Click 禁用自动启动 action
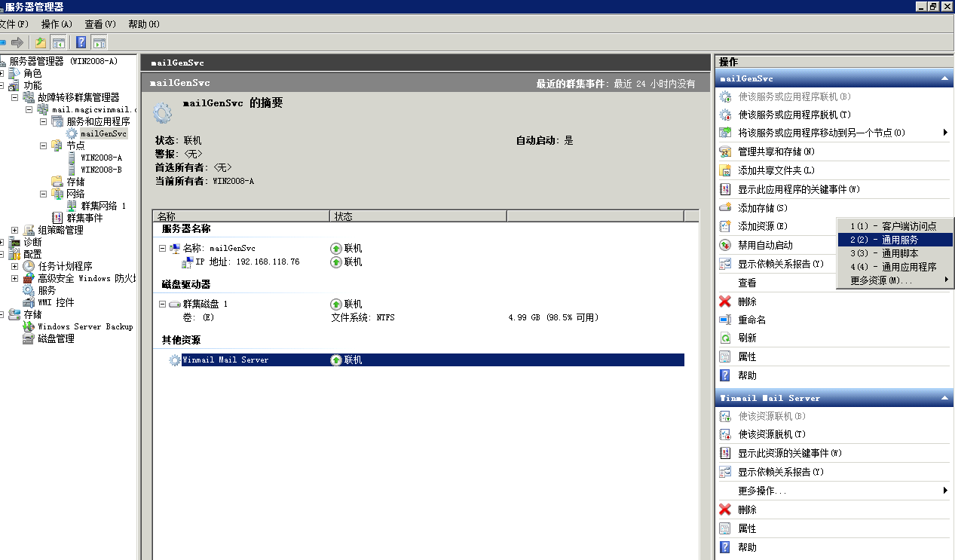This screenshot has width=955, height=560. [x=765, y=245]
